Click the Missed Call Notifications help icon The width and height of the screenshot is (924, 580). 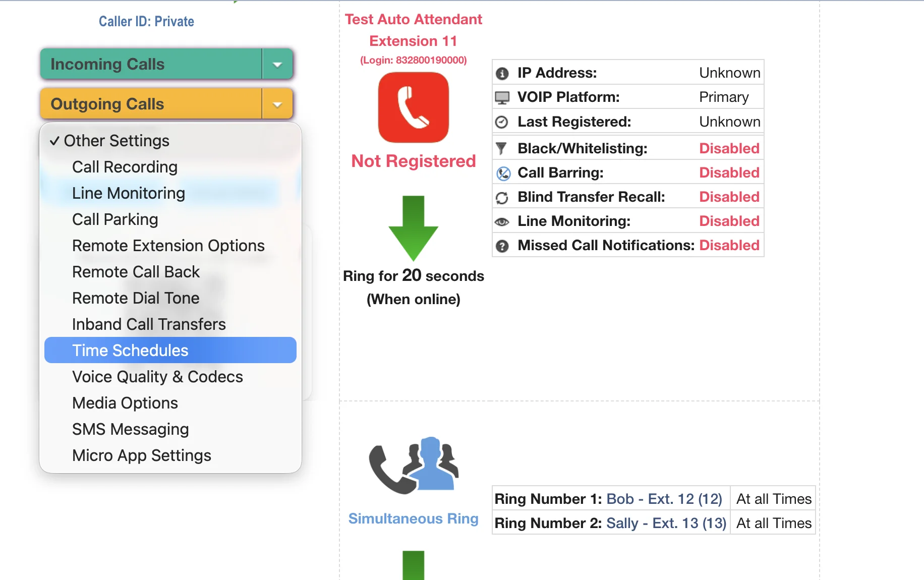(502, 246)
